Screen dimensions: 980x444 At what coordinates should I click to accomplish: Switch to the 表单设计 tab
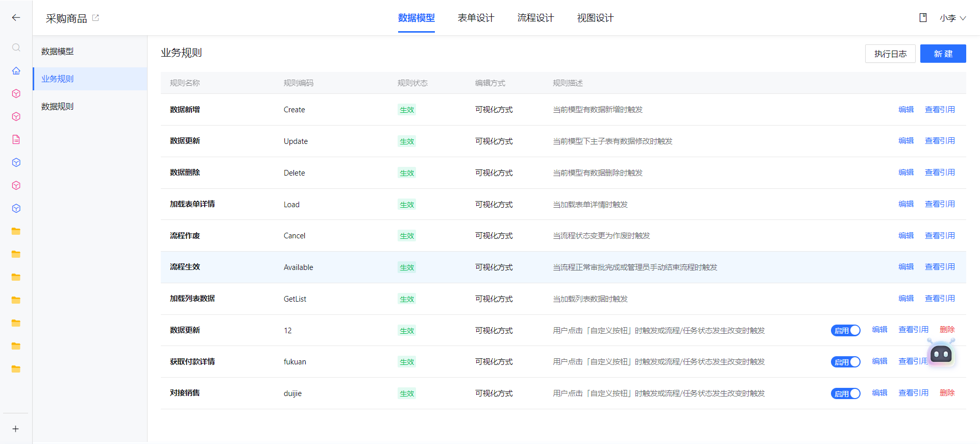[x=476, y=18]
